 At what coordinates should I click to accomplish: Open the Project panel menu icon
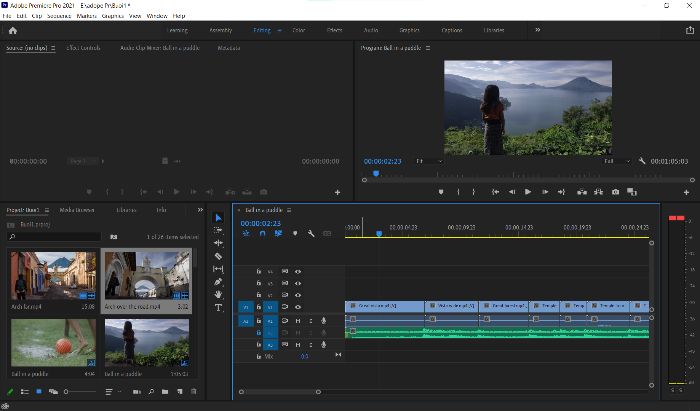(47, 210)
